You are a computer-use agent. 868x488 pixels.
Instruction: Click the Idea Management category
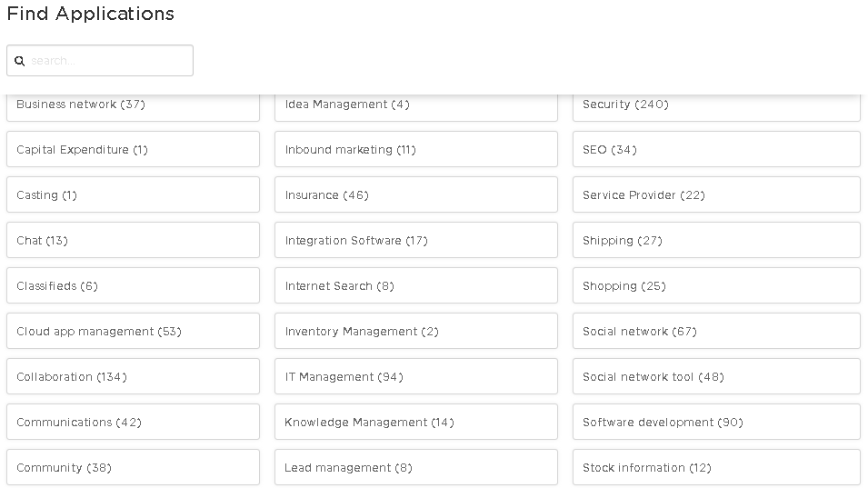[x=415, y=105]
